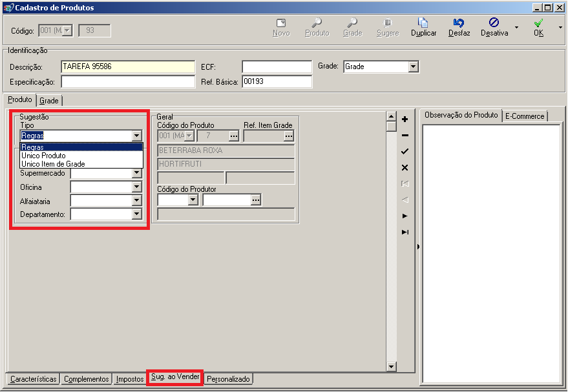This screenshot has height=392, width=568.
Task: Click the Duplicar toolbar icon
Action: point(423,23)
